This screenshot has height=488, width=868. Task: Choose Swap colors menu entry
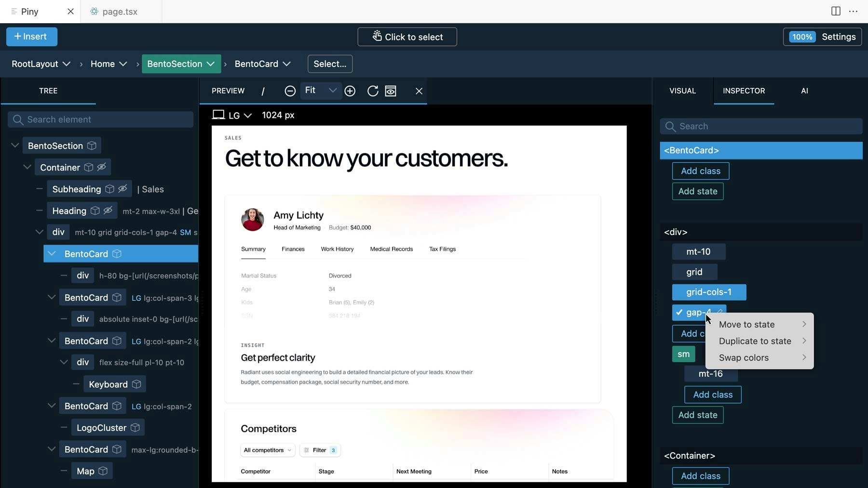[759, 357]
